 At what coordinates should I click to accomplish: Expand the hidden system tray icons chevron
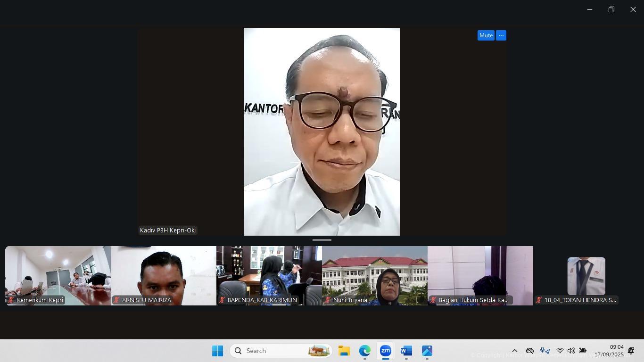pos(515,351)
